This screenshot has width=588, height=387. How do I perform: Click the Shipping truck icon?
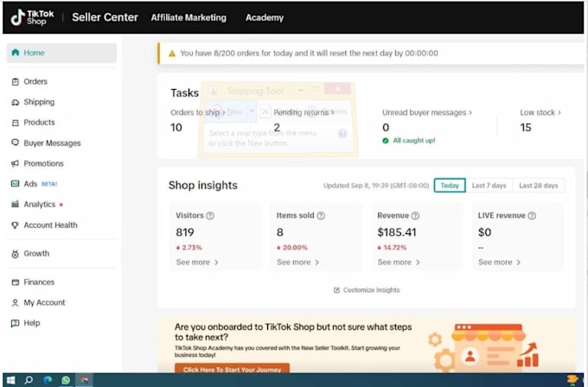tap(15, 102)
